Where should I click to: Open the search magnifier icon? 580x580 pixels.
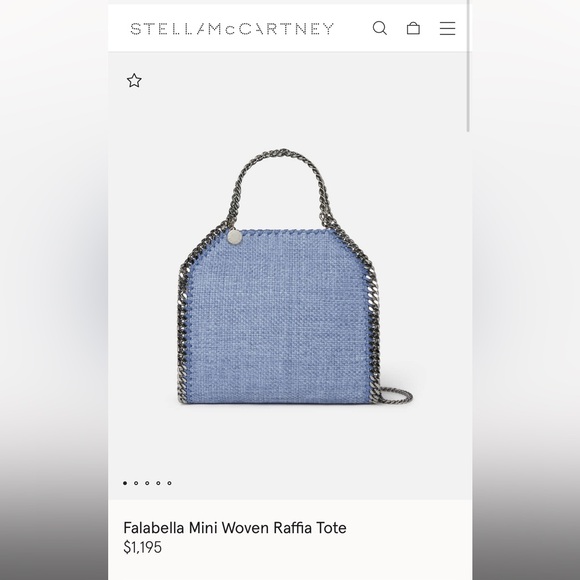click(x=380, y=28)
